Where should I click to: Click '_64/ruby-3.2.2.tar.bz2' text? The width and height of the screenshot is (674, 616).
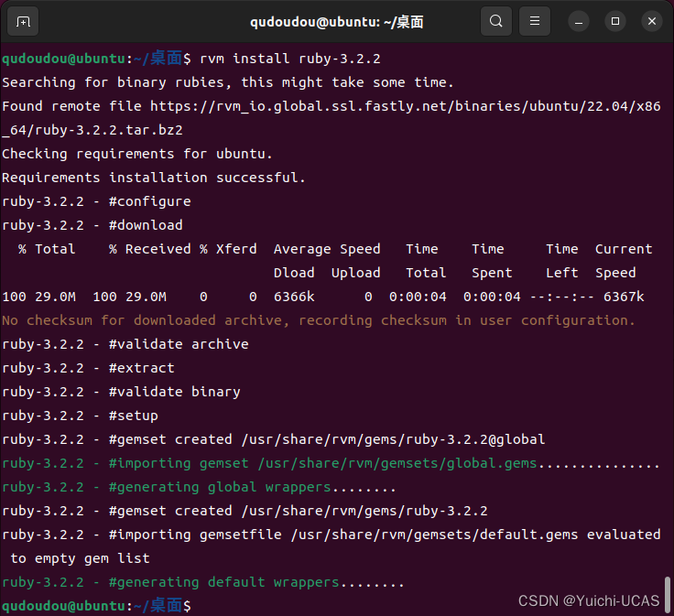tap(92, 130)
